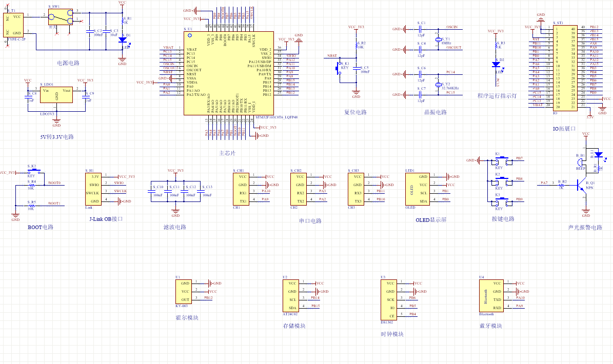The height and width of the screenshot is (364, 613).
Task: Click the S_D2 run indicator LED
Action: (x=497, y=65)
